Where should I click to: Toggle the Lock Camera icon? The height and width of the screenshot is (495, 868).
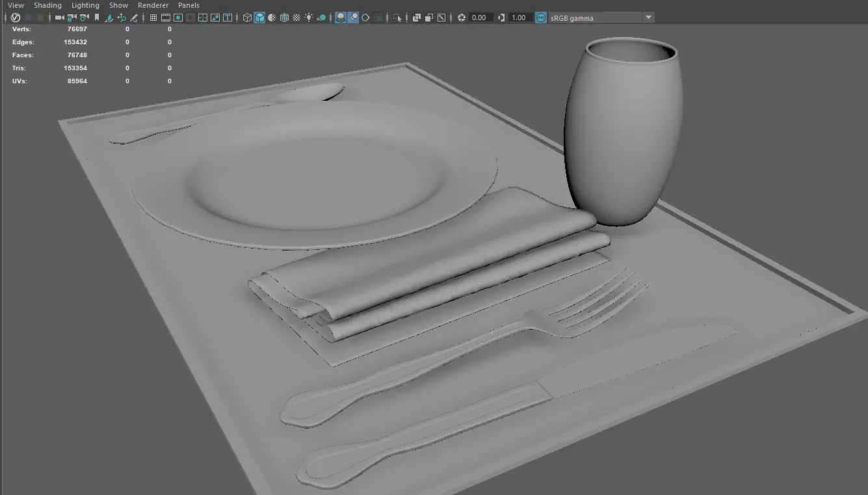point(71,18)
